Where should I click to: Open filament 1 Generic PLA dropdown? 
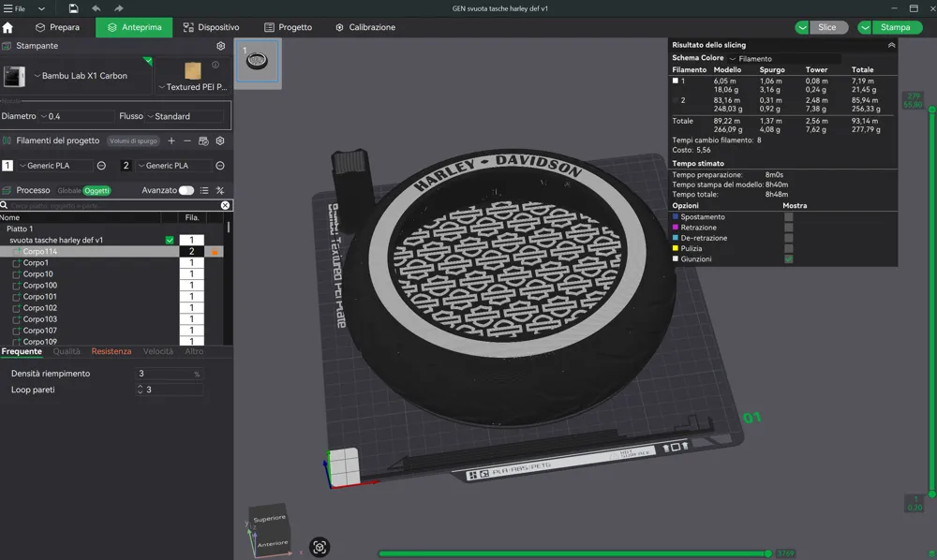click(55, 166)
